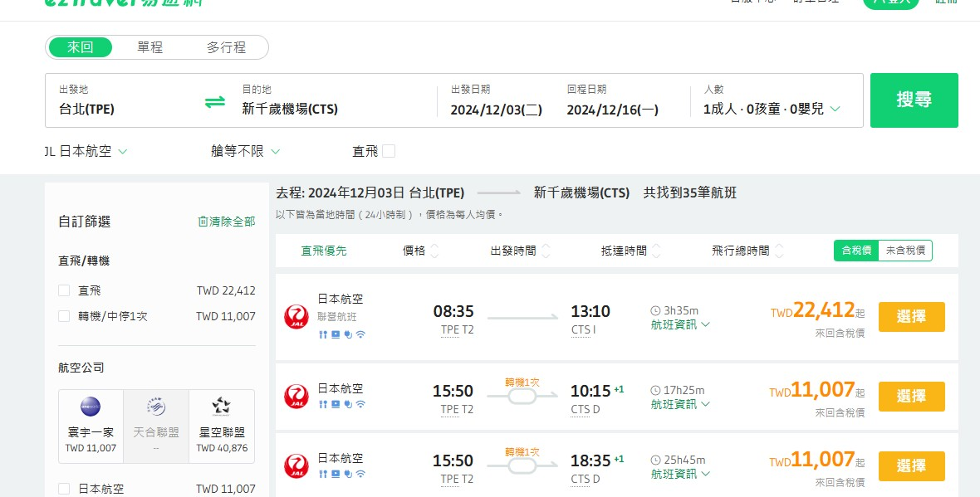The image size is (980, 497).
Task: Click the 清除全部 filter link
Action: pyautogui.click(x=226, y=222)
